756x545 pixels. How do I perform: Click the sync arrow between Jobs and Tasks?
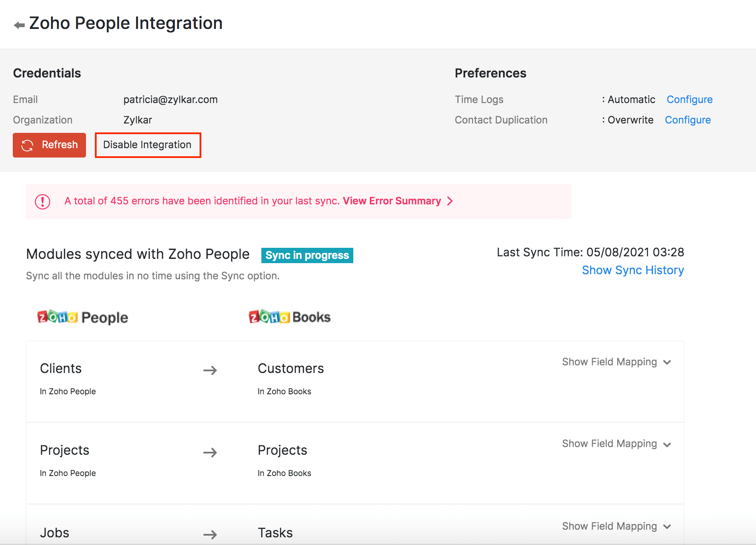(211, 534)
